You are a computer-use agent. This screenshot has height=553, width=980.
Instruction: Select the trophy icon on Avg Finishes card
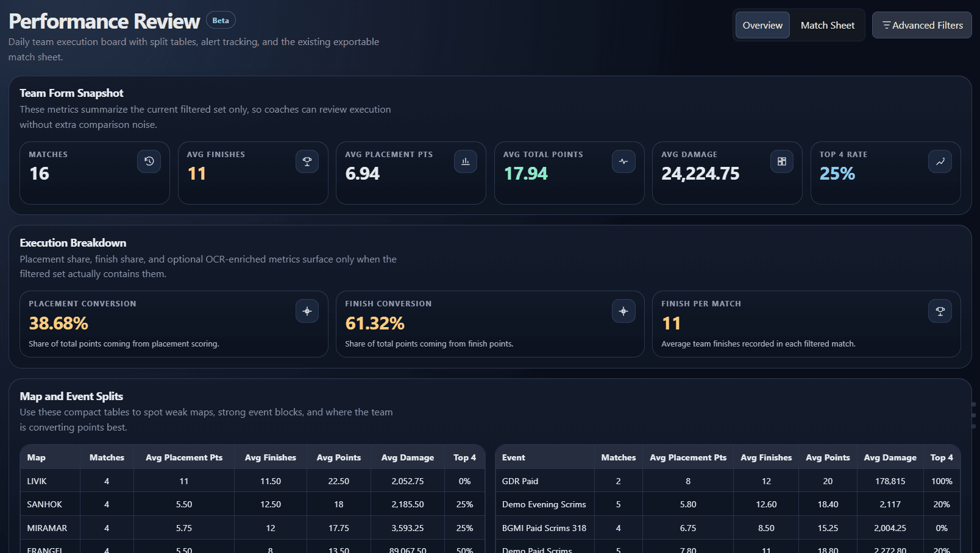pyautogui.click(x=307, y=161)
